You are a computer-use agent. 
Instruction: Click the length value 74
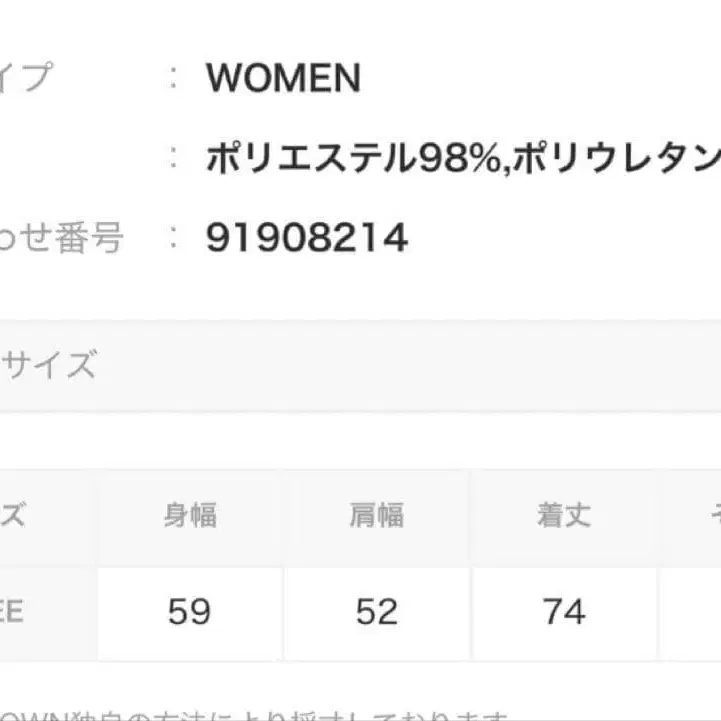(x=564, y=611)
